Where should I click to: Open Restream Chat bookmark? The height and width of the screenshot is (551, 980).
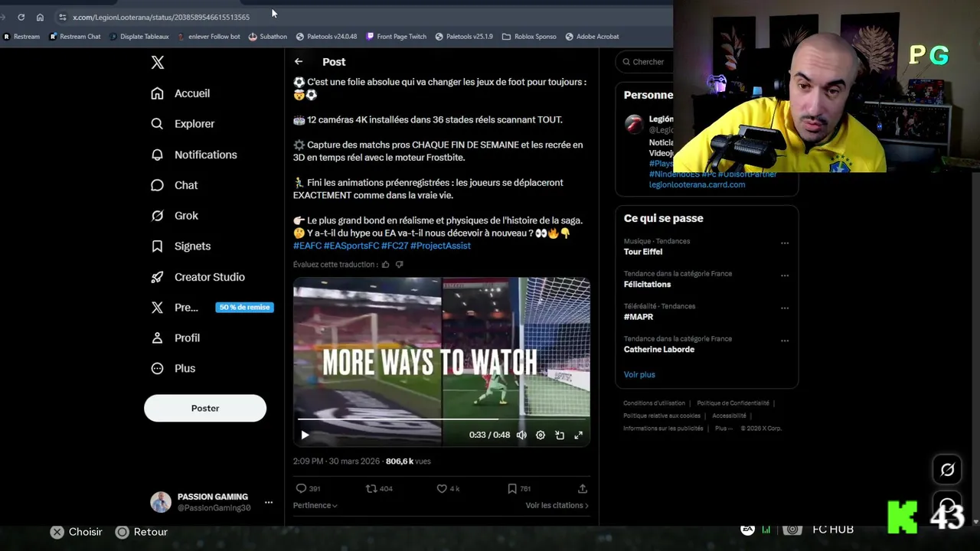click(75, 36)
